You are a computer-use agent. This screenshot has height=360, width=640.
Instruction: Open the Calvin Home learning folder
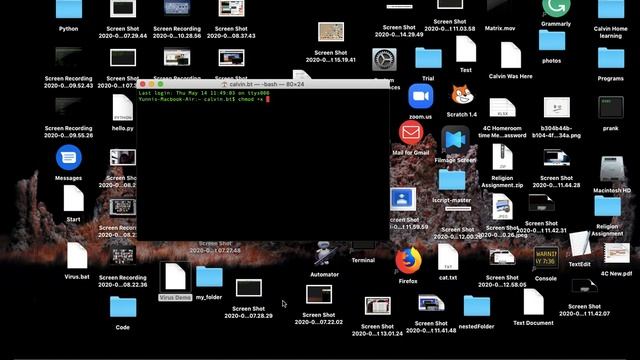click(611, 9)
